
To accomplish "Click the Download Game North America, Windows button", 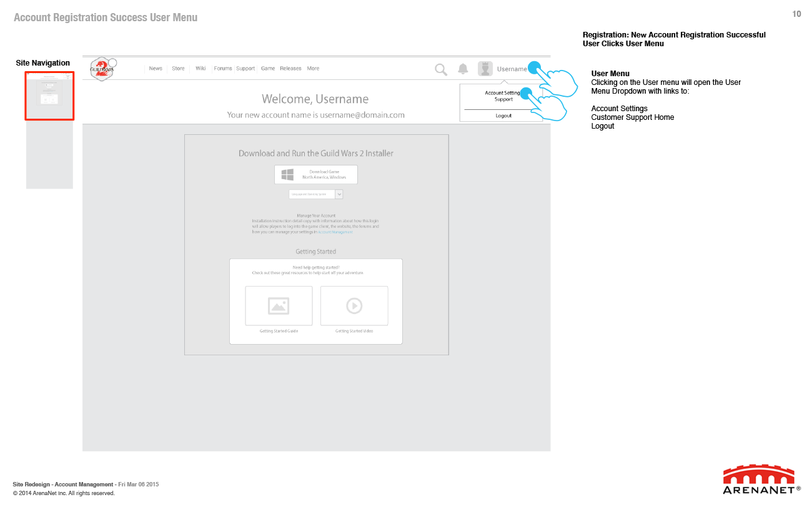I will tap(316, 175).
